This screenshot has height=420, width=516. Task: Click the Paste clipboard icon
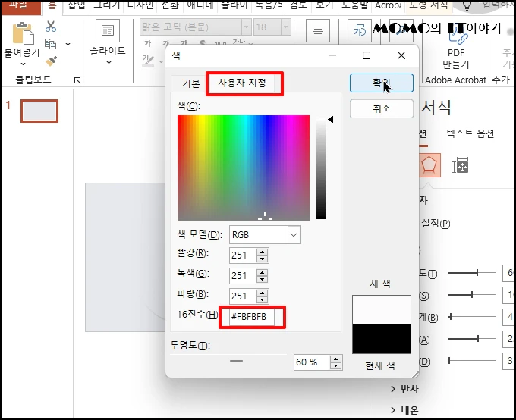pyautogui.click(x=23, y=33)
